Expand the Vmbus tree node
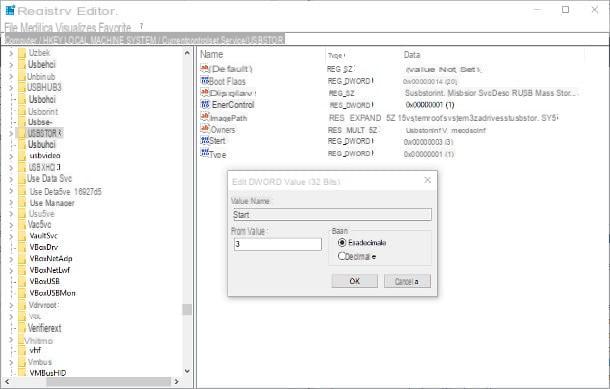This screenshot has height=389, width=610. click(11, 363)
